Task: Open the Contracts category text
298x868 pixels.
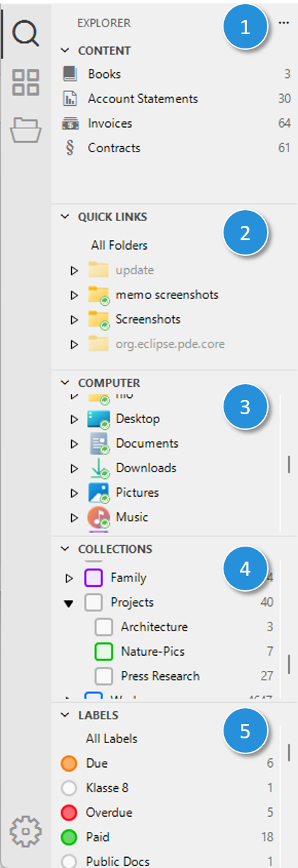Action: 114,148
